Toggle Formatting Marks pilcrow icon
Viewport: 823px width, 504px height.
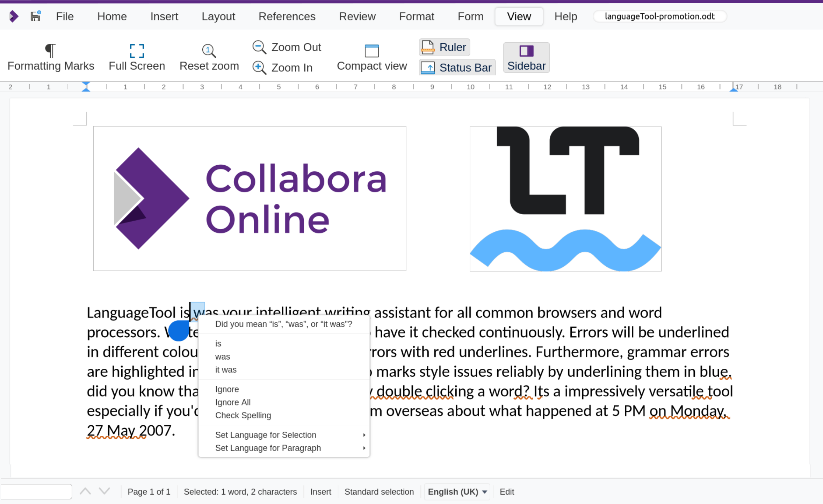51,50
